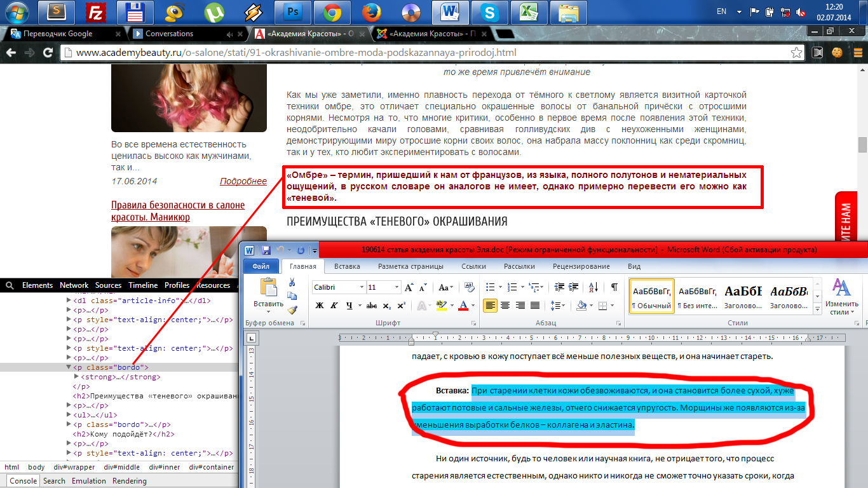The height and width of the screenshot is (488, 868).
Task: Open Photoshop from the taskbar
Action: coord(294,13)
